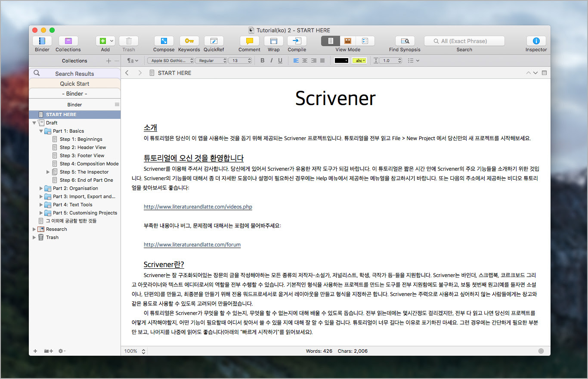
Task: Justify text alignment
Action: point(322,61)
